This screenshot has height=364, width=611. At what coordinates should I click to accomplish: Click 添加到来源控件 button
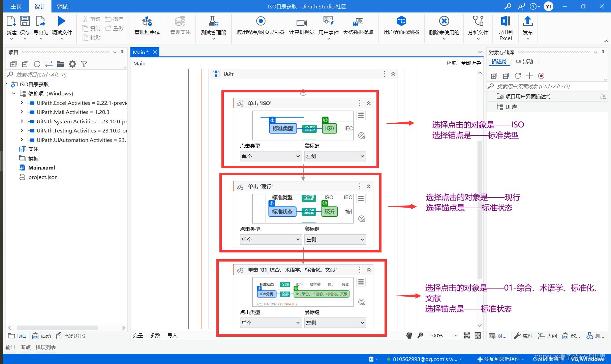[501, 359]
